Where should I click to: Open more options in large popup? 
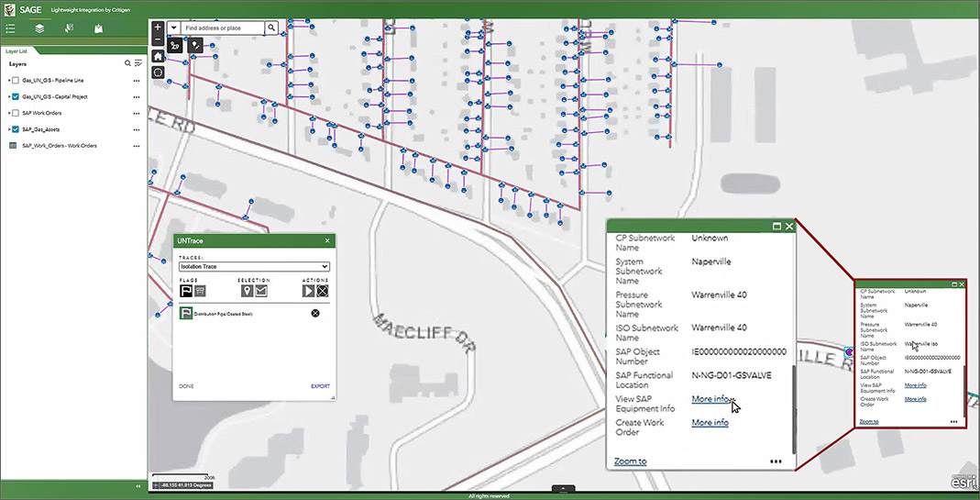point(776,461)
